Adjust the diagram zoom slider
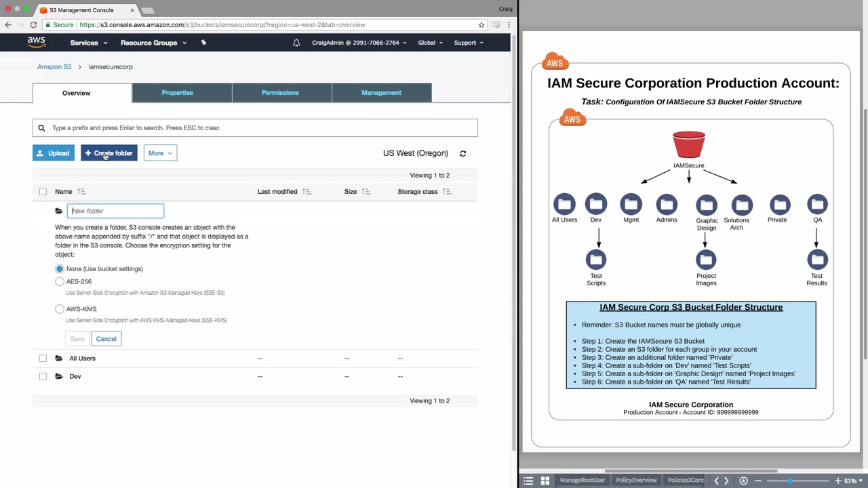The height and width of the screenshot is (488, 868). pyautogui.click(x=789, y=481)
